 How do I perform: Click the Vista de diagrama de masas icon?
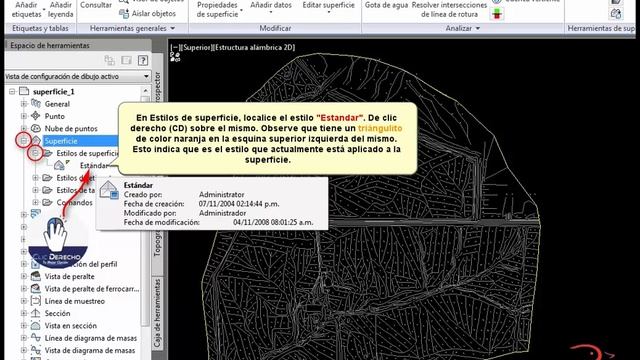point(36,350)
